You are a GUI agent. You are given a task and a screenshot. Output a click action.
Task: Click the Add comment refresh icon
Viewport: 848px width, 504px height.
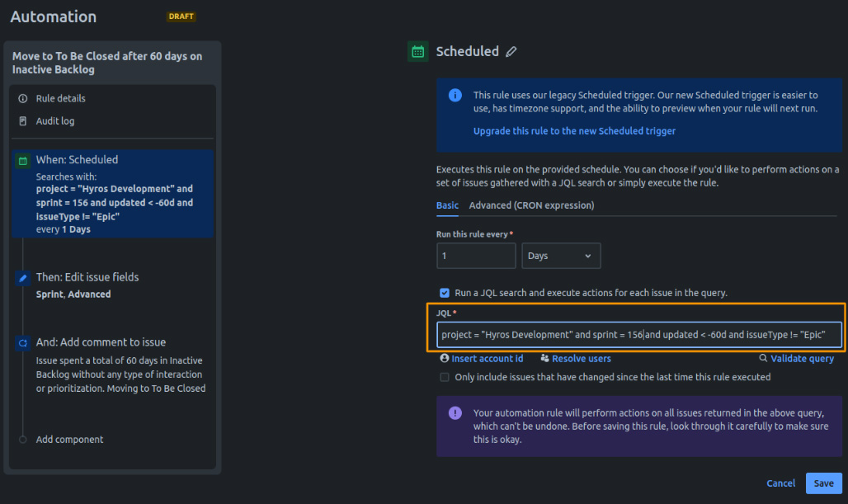[x=22, y=342]
